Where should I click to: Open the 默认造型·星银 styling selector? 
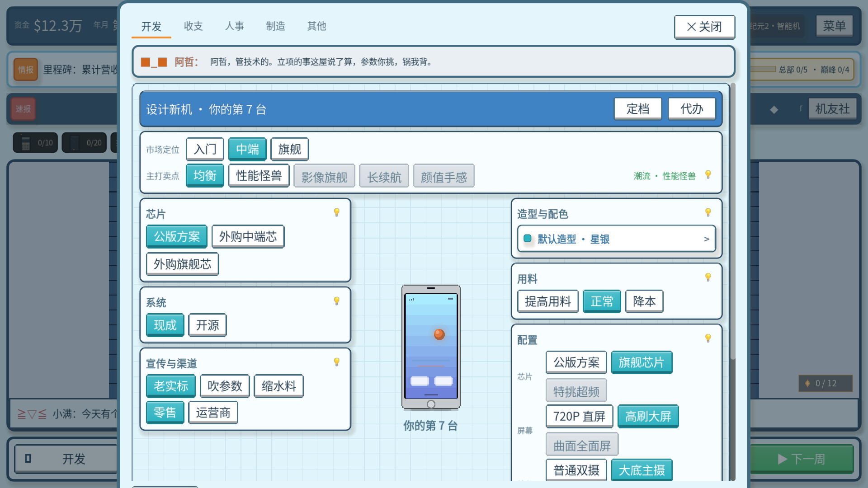click(x=616, y=239)
